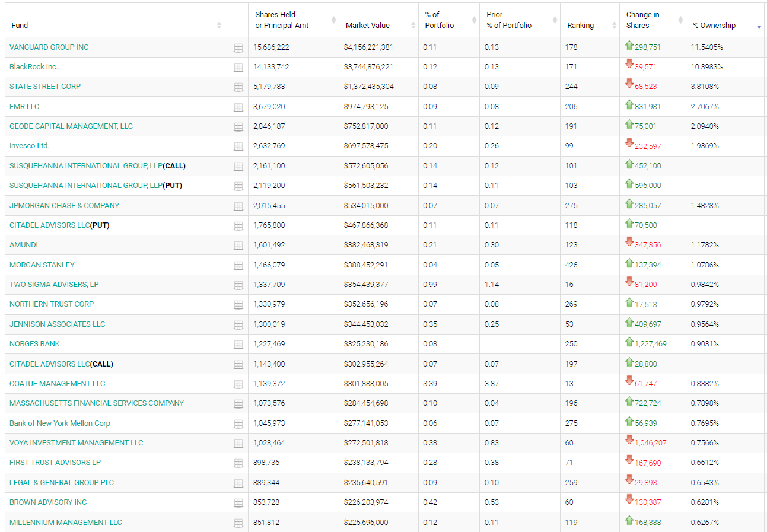
Task: Open grid icon in AMUNDI row
Action: pyautogui.click(x=238, y=246)
